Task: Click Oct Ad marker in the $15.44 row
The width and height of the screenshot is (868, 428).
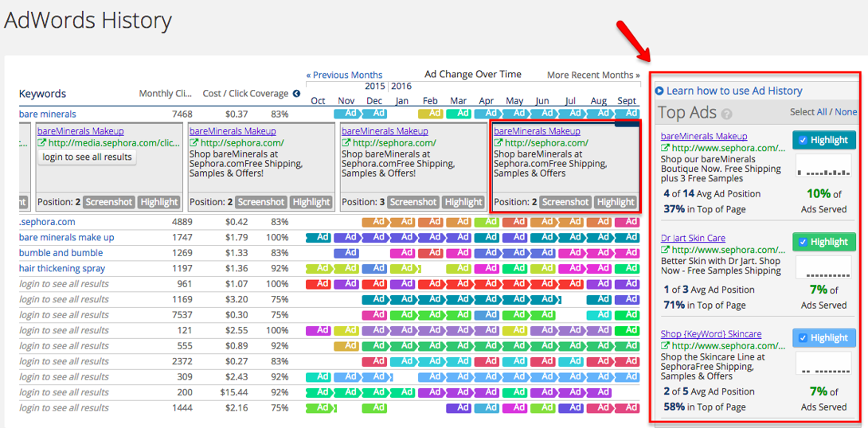Action: coord(319,392)
